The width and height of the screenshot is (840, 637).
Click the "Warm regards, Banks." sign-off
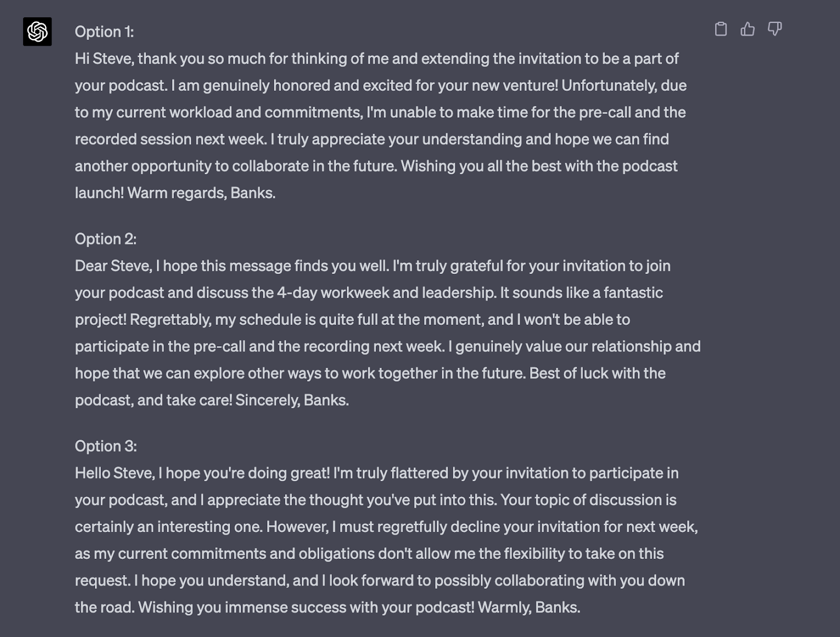pos(201,193)
